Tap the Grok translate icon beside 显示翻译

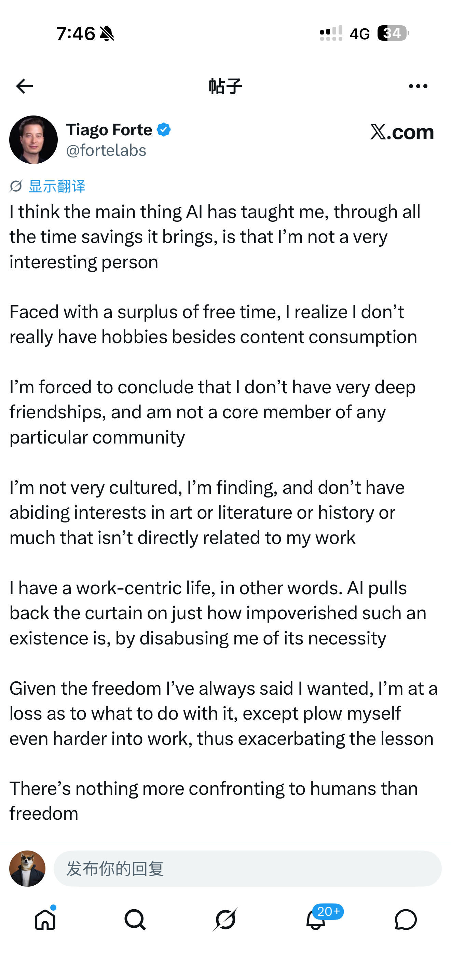[16, 186]
